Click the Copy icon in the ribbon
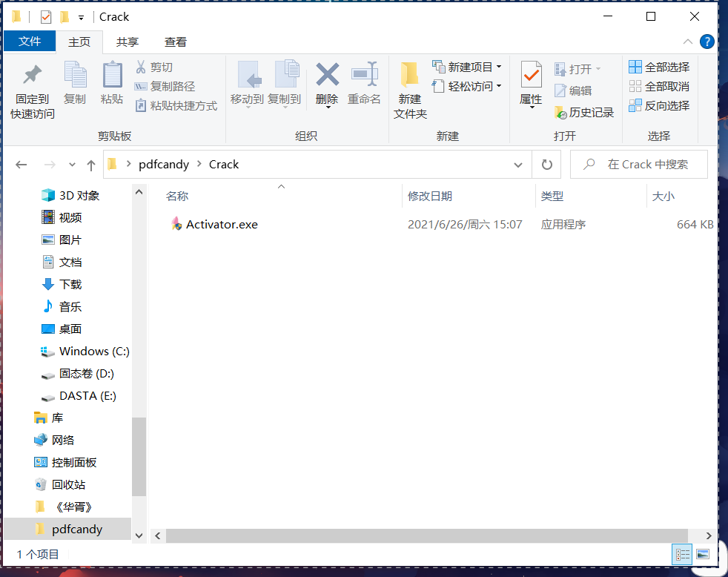The width and height of the screenshot is (728, 577). (x=75, y=75)
